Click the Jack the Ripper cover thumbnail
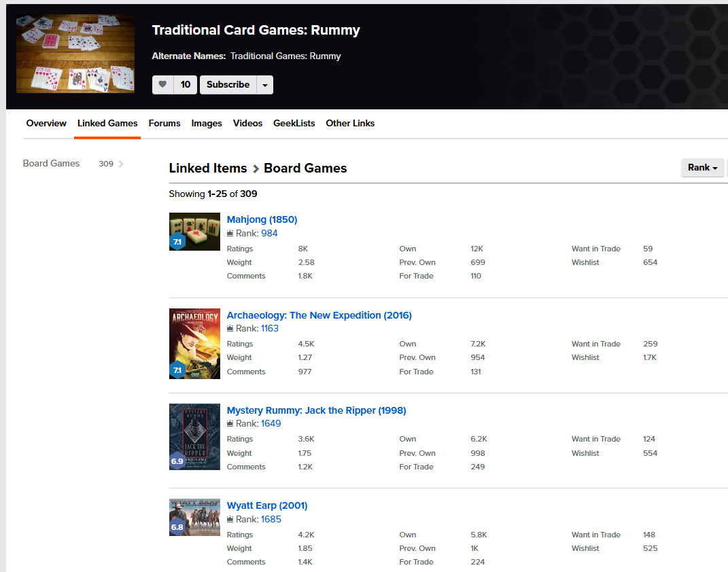 point(194,437)
